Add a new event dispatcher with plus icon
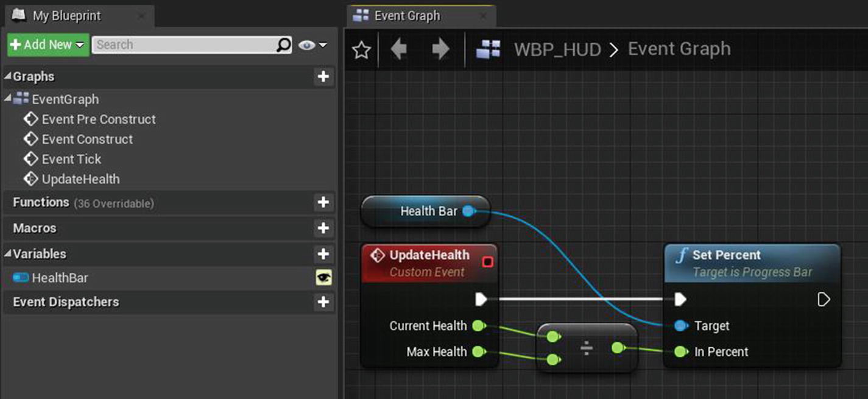This screenshot has height=399, width=868. (323, 302)
